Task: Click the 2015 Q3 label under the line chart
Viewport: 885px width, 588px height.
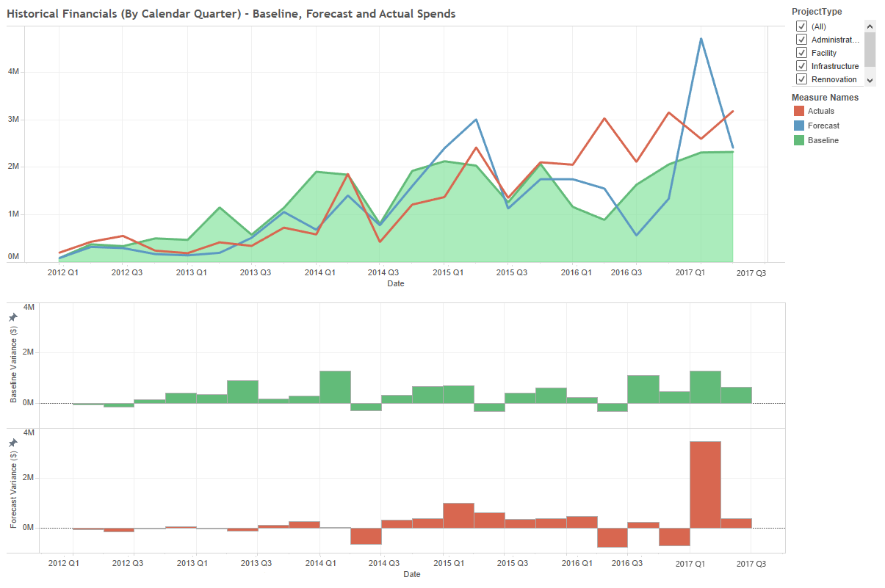Action: (x=511, y=272)
